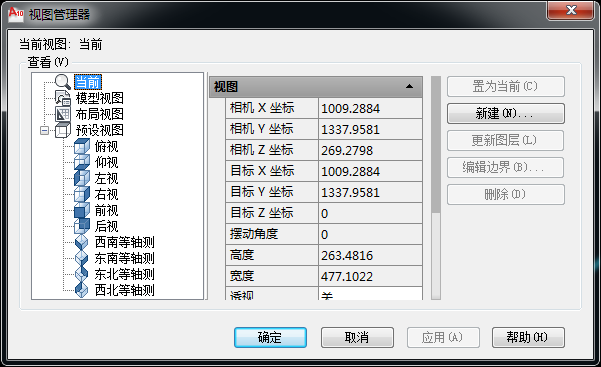Screen dimensions: 601x367
Task: Click the 相机 Y 坐标 value 1337.9581
Action: (370, 130)
